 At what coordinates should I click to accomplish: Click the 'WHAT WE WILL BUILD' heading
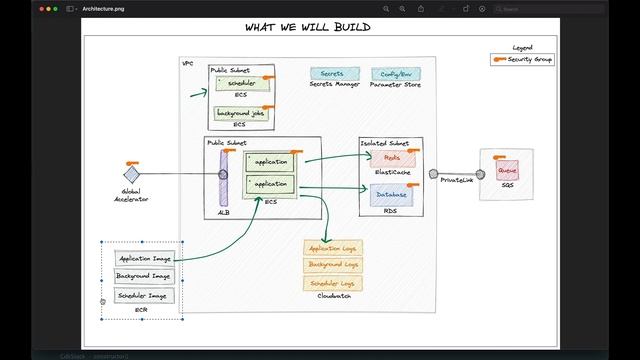pos(308,27)
